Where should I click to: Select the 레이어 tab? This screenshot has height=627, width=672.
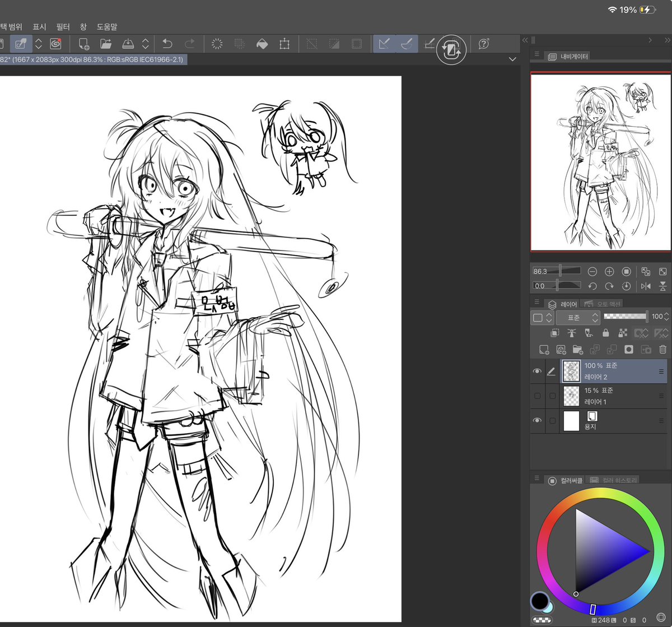coord(562,304)
